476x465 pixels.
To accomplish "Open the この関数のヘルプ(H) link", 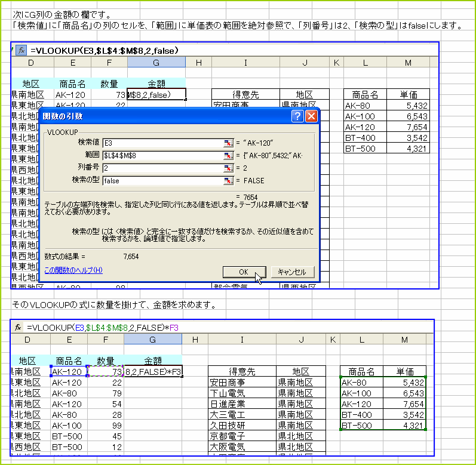I will coord(73,270).
